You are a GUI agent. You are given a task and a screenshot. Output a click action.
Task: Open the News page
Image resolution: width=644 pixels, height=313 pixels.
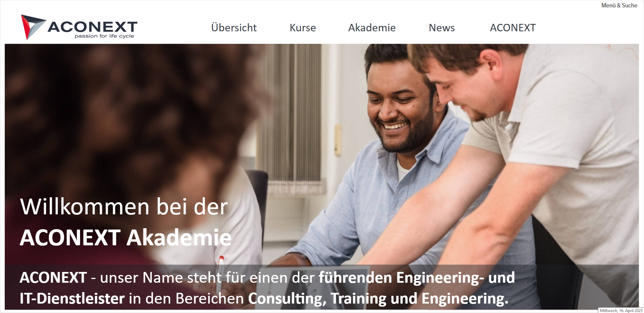(442, 28)
